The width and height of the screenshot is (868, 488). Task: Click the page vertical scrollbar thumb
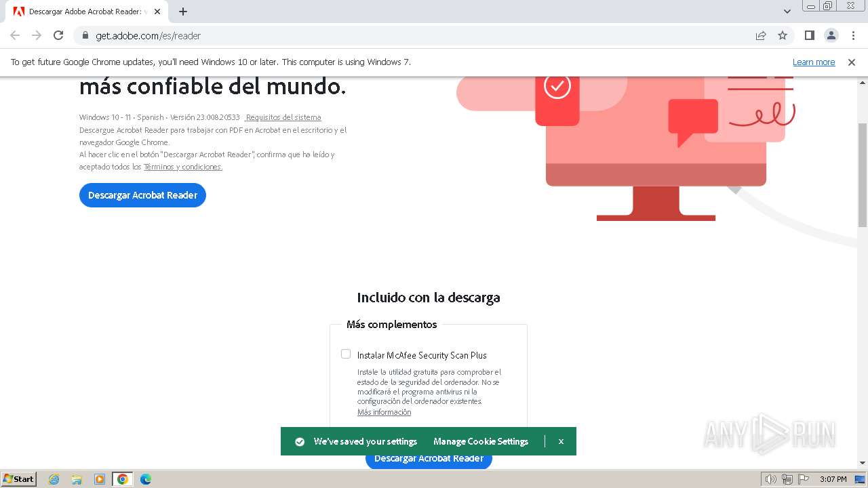pyautogui.click(x=863, y=176)
